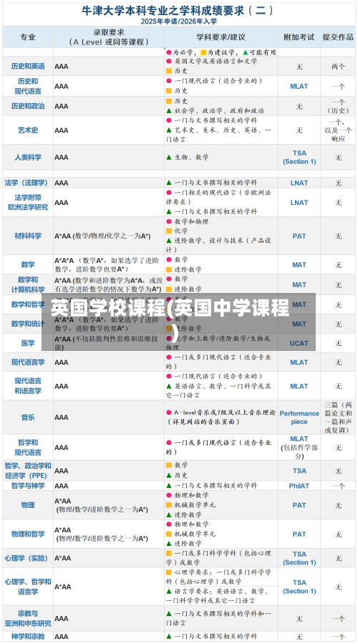Click the subtitle 2025年申请/2026年入学
Viewport: 358px width, 644px height.
178,21
